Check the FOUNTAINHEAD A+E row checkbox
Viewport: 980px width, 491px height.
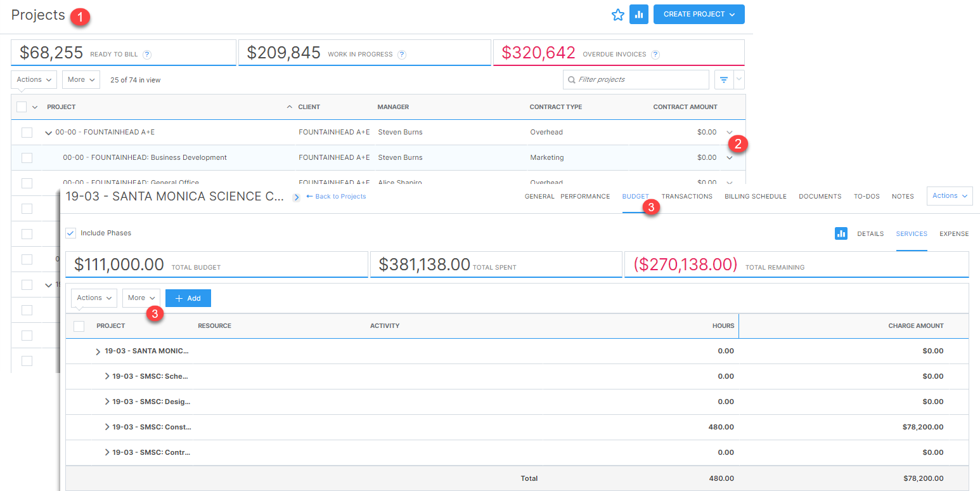pos(26,132)
